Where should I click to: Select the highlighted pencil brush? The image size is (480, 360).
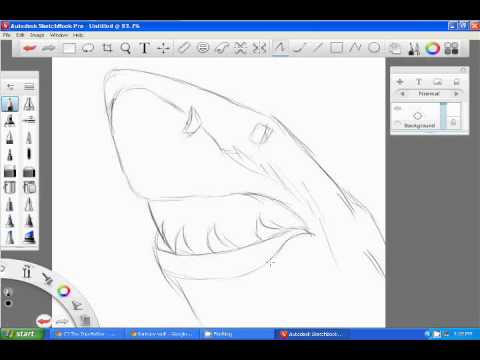(x=10, y=104)
